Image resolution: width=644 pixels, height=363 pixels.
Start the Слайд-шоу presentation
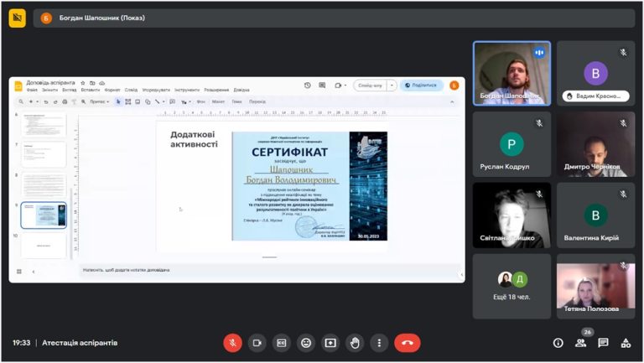coord(370,86)
